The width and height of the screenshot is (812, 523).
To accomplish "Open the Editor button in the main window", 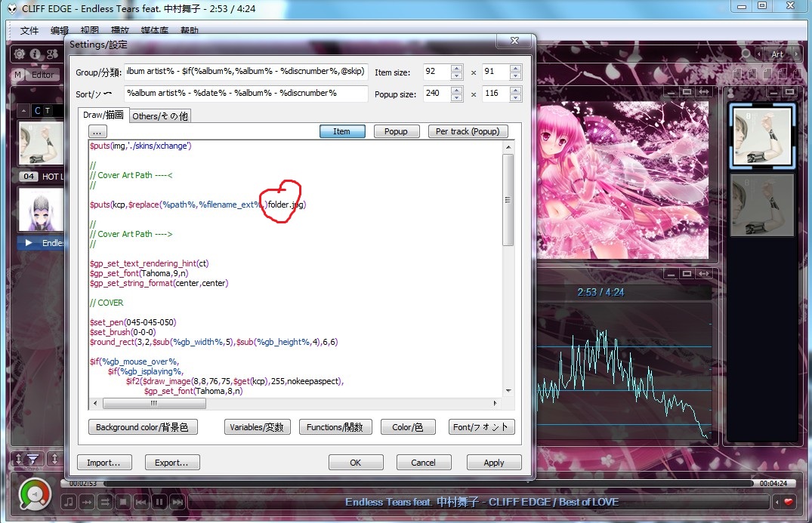I will pyautogui.click(x=42, y=75).
